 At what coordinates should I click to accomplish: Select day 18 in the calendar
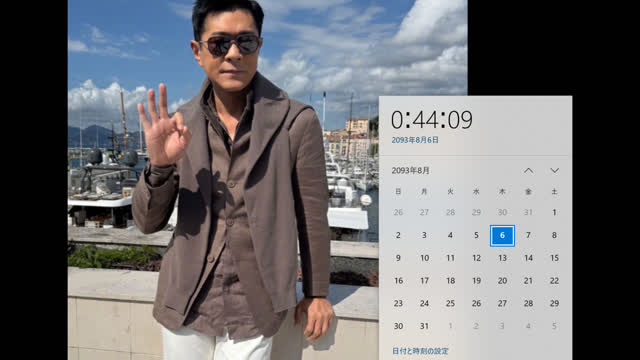click(x=450, y=281)
